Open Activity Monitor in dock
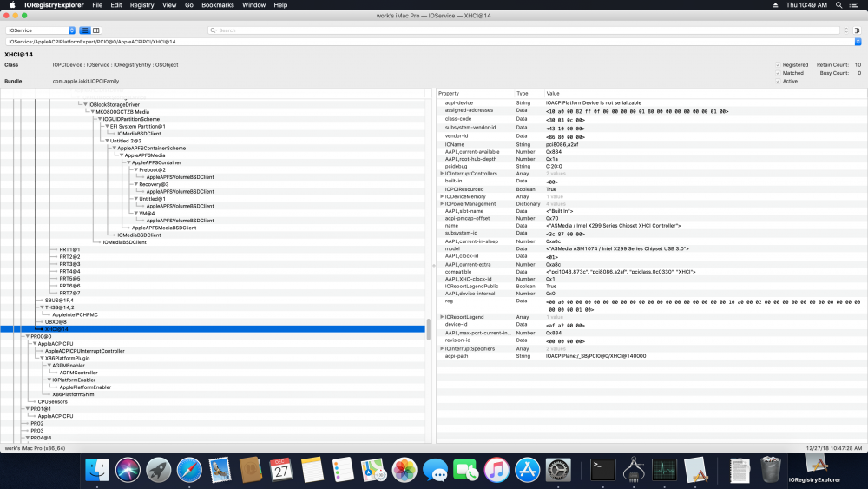 (x=664, y=471)
